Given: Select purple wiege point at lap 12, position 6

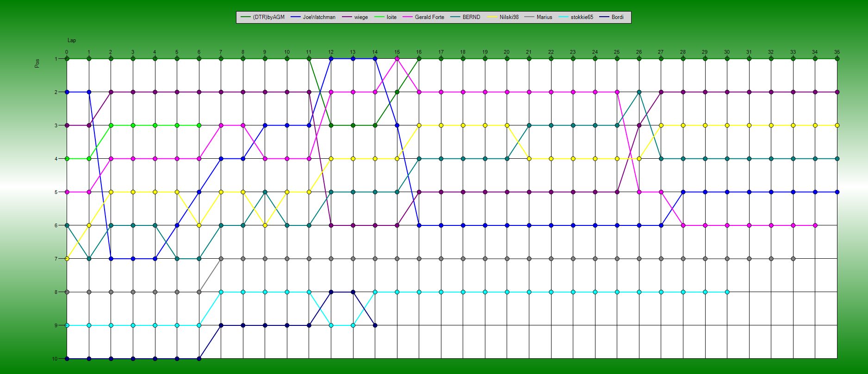Looking at the screenshot, I should point(331,225).
